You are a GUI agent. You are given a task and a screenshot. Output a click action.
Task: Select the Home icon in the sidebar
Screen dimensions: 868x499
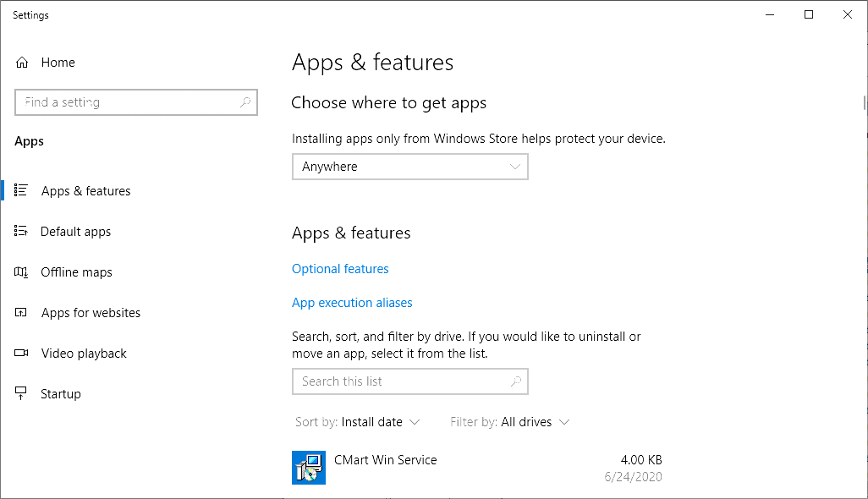pos(23,62)
